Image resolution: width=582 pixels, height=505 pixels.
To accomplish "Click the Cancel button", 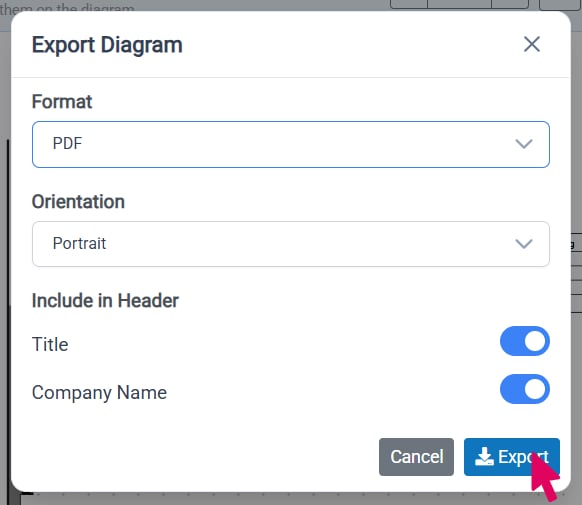I will [x=416, y=457].
